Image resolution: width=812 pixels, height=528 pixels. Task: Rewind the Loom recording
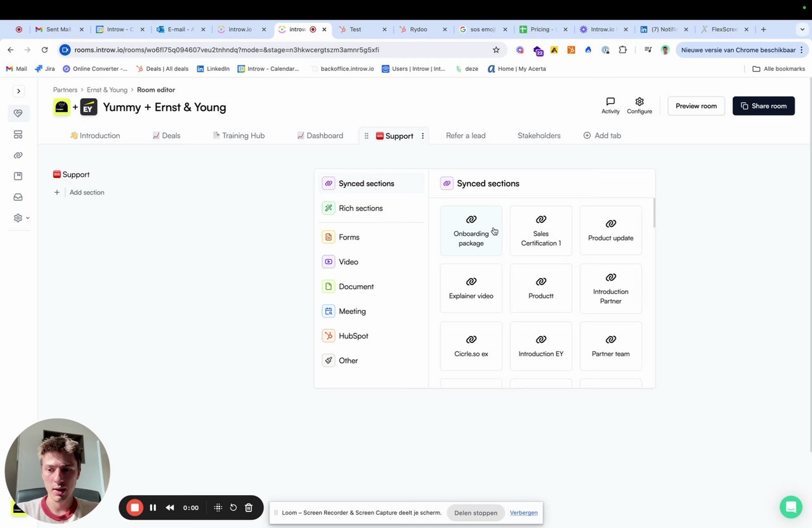[x=170, y=508]
